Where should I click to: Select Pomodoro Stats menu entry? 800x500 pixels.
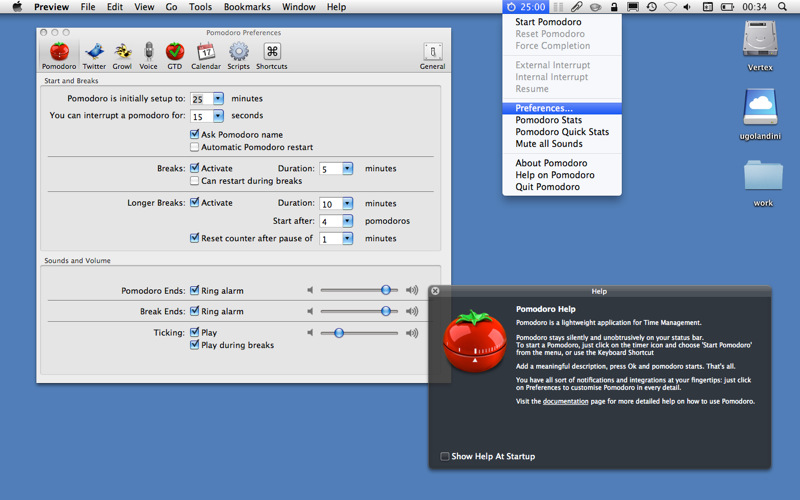[x=549, y=120]
